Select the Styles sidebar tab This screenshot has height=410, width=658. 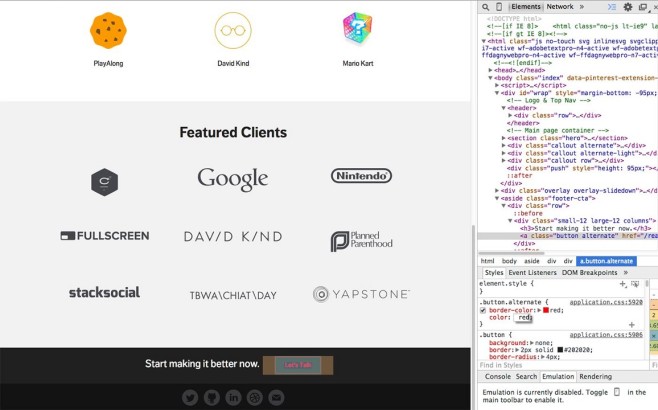coord(494,273)
